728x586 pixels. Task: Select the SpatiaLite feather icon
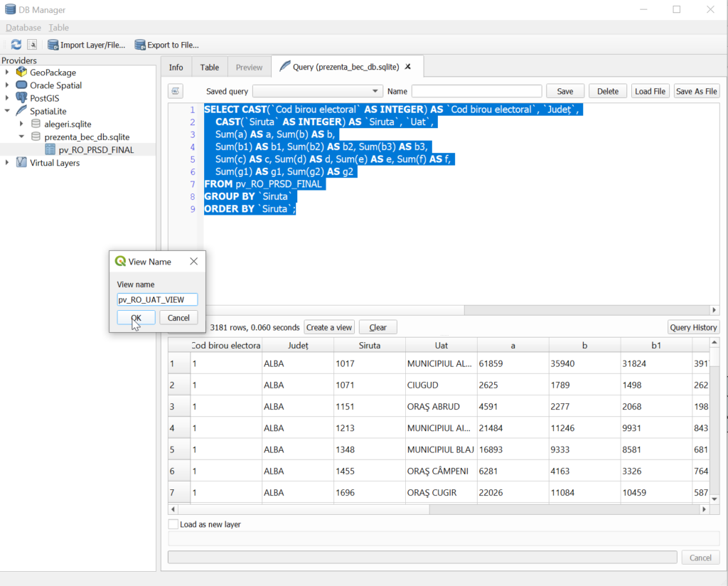tap(21, 110)
